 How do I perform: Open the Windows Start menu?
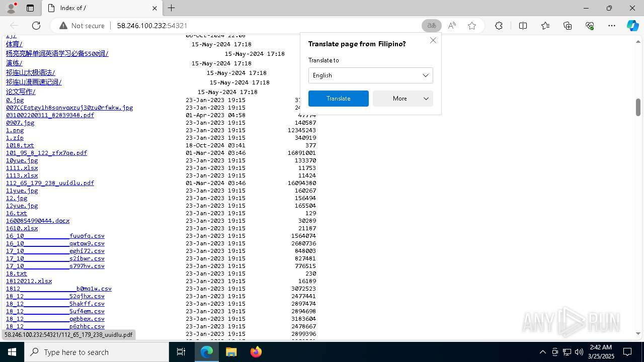click(12, 352)
